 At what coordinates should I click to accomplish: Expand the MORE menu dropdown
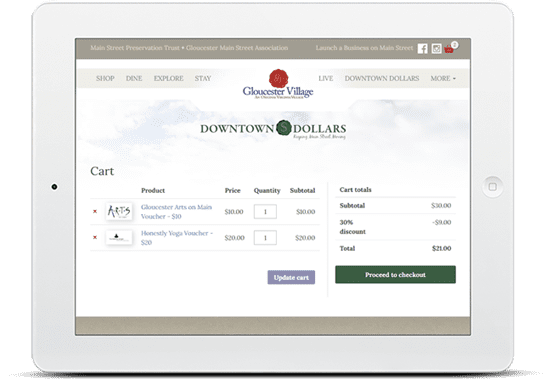point(443,78)
